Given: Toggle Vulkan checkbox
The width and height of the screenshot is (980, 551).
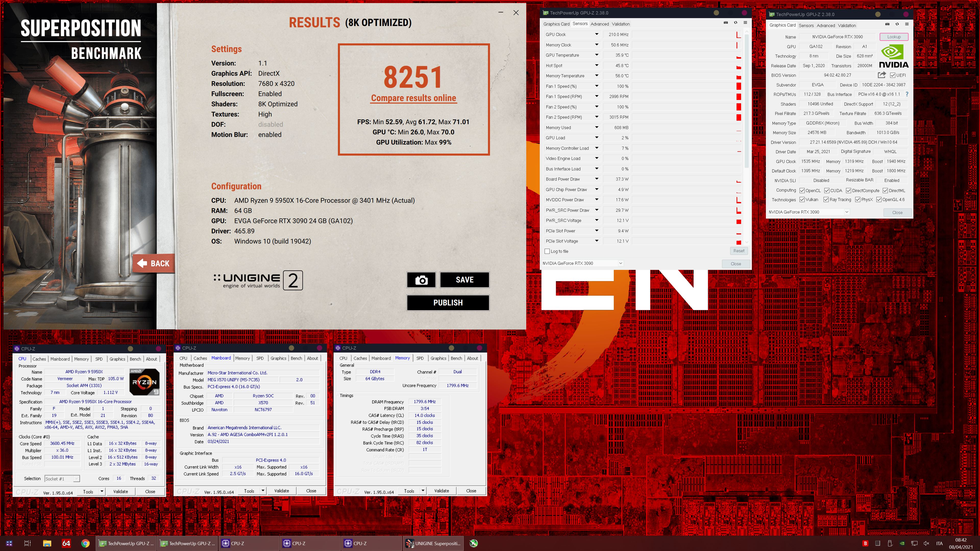Looking at the screenshot, I should (x=802, y=200).
